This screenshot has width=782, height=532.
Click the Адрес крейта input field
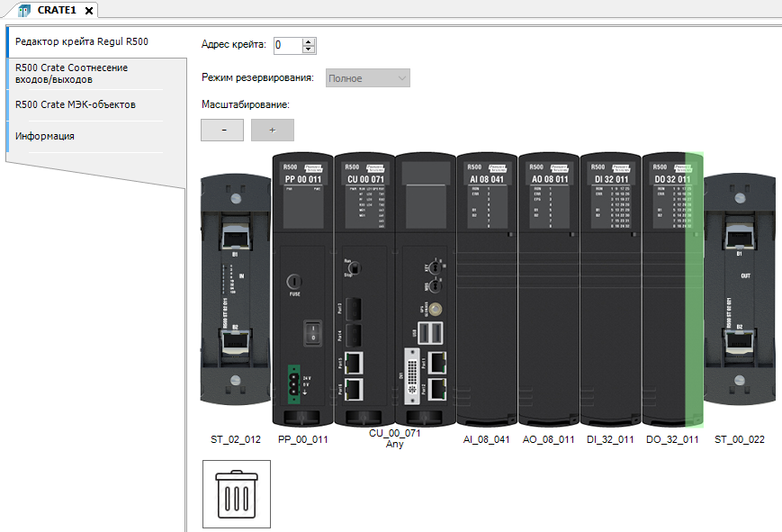(x=287, y=45)
